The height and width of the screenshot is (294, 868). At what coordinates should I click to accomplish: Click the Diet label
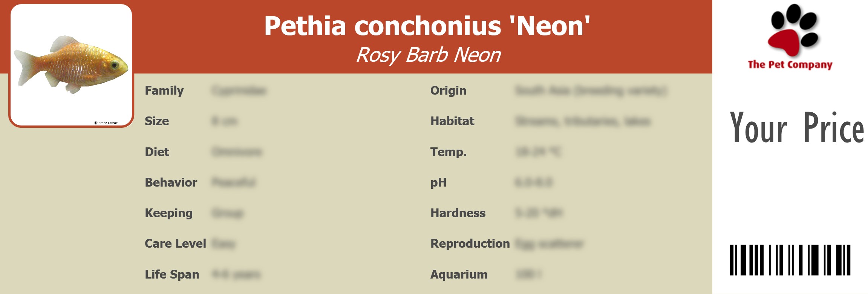157,152
